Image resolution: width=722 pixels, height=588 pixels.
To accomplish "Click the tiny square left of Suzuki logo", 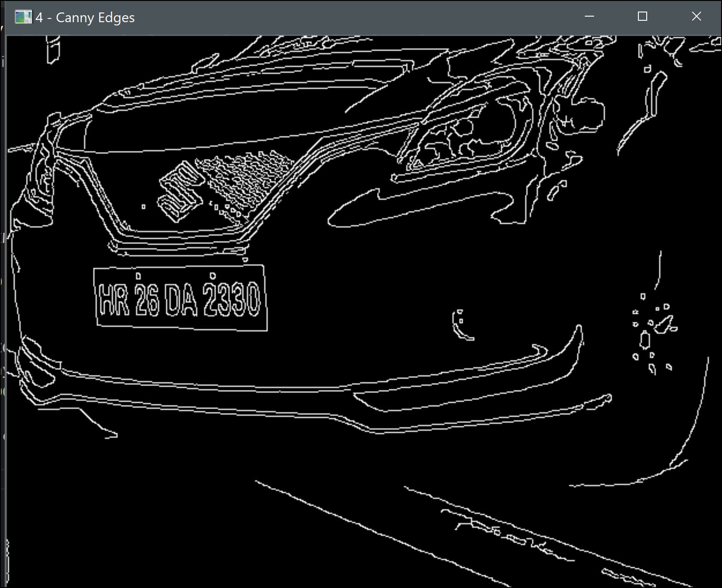I will (143, 206).
